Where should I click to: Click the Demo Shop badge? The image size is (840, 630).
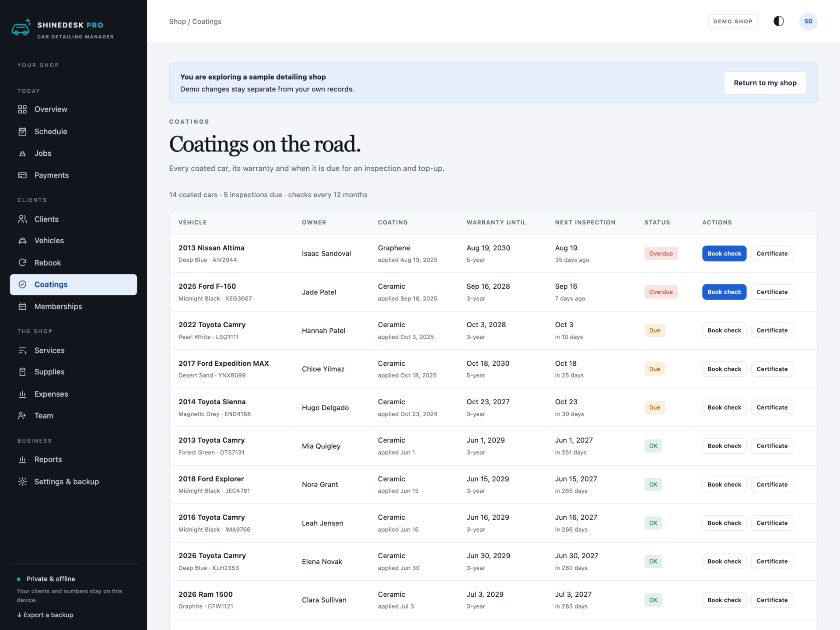tap(733, 21)
